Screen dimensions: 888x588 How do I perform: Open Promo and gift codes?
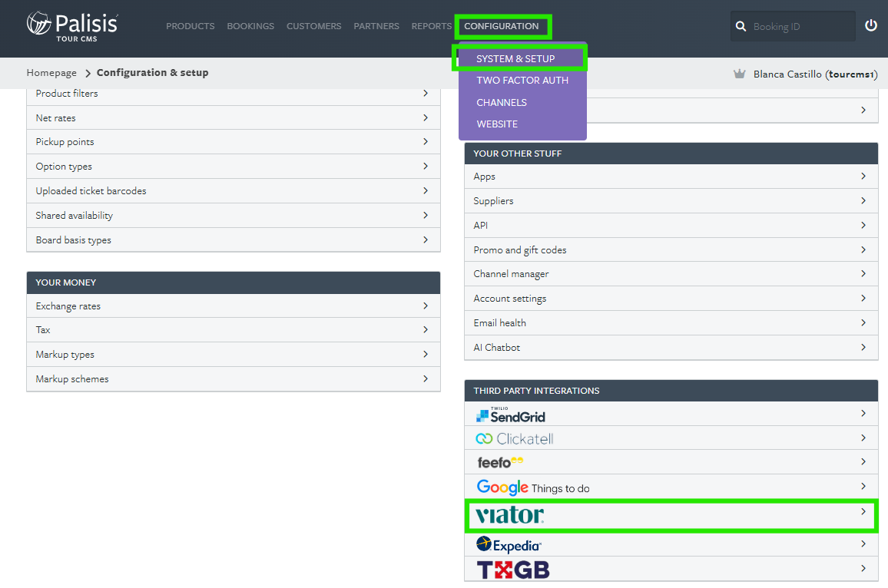click(671, 249)
